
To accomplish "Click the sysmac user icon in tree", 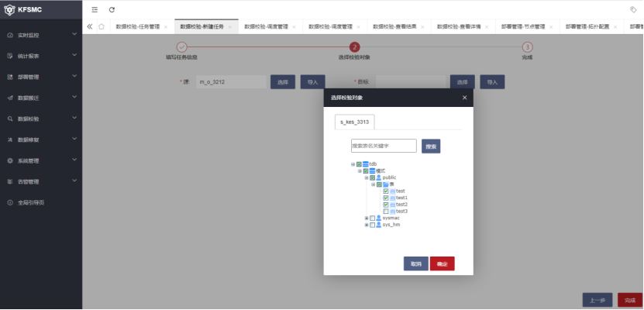I will click(x=379, y=218).
